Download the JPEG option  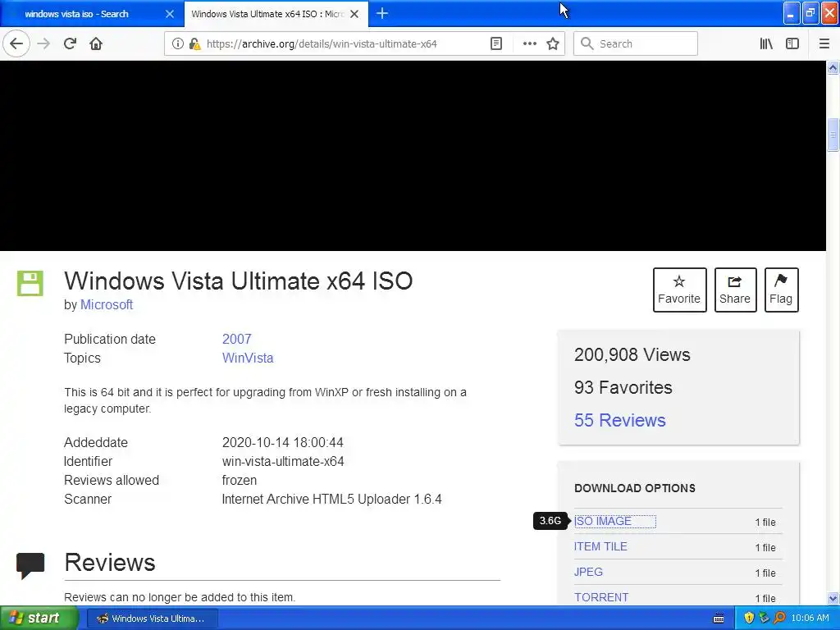(x=588, y=572)
